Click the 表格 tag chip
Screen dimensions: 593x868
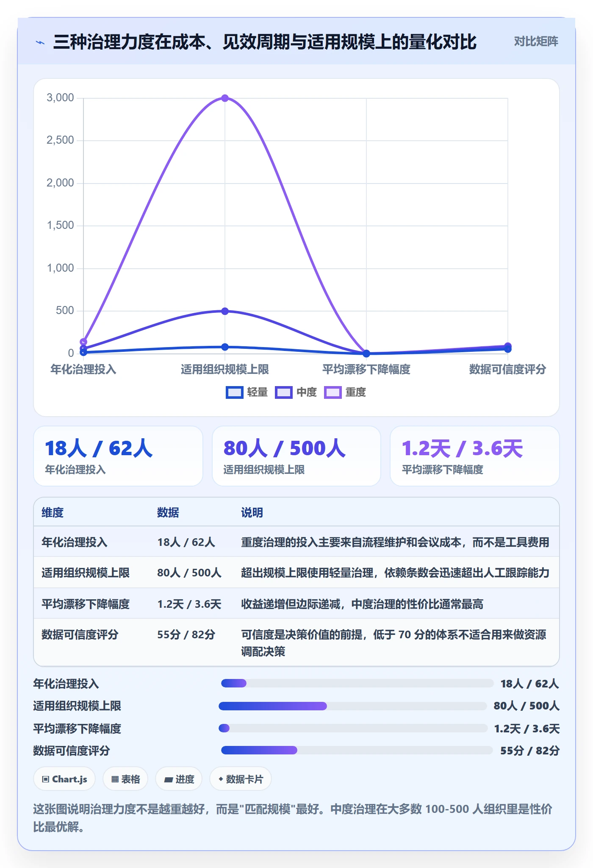point(125,779)
